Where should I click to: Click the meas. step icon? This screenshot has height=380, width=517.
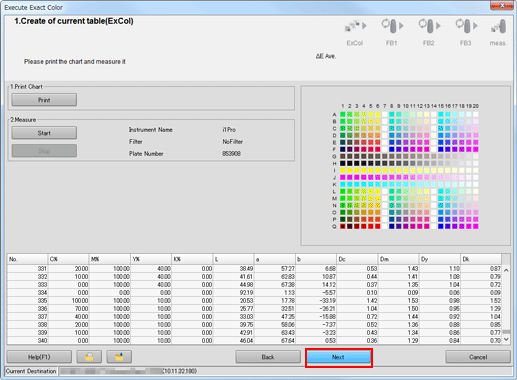[x=499, y=26]
